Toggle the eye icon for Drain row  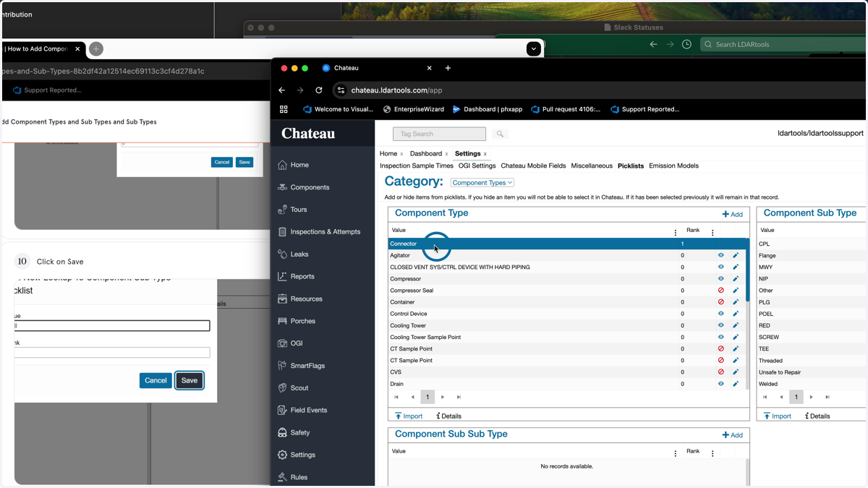point(720,384)
